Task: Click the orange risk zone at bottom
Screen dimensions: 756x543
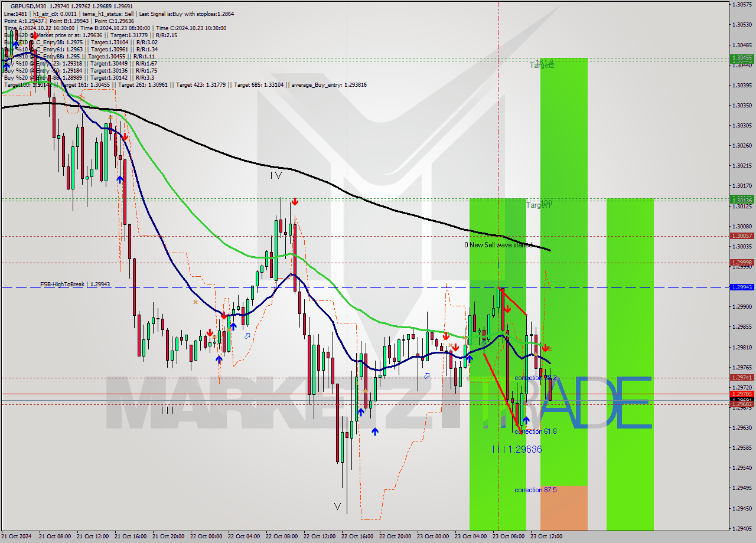Action: point(564,508)
